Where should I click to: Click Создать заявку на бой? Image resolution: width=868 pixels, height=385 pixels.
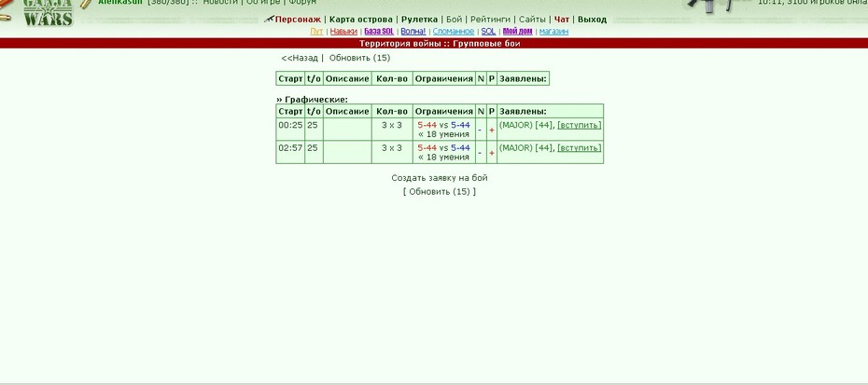(x=440, y=178)
